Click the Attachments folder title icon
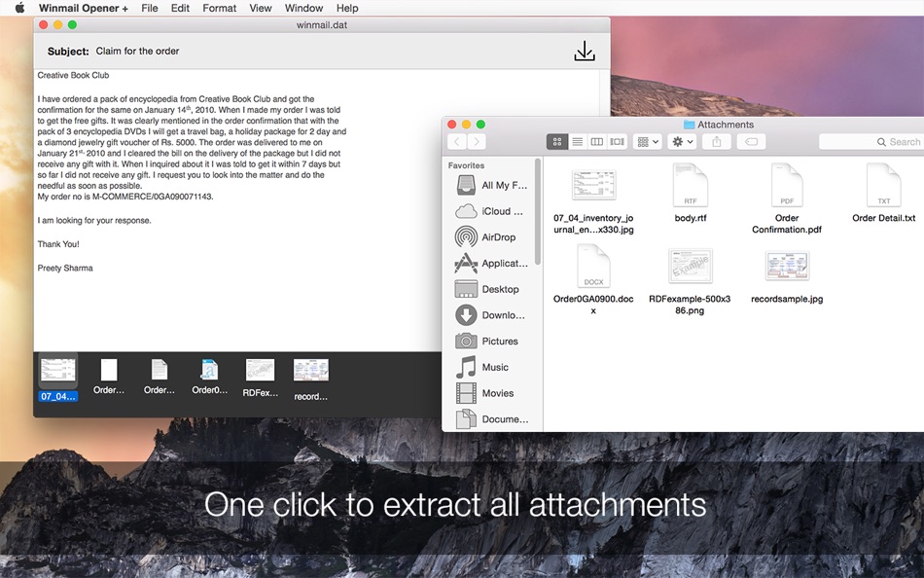This screenshot has width=924, height=578. (x=689, y=125)
